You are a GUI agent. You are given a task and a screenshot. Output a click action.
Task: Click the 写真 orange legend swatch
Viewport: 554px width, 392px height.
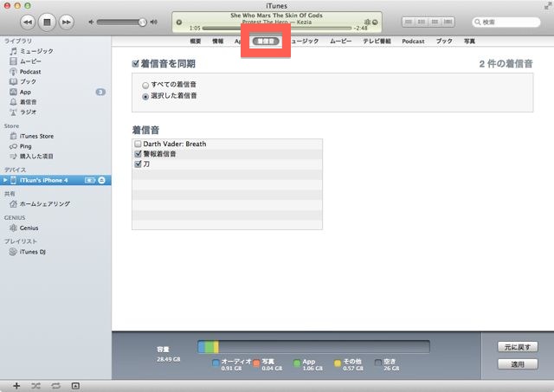(256, 363)
